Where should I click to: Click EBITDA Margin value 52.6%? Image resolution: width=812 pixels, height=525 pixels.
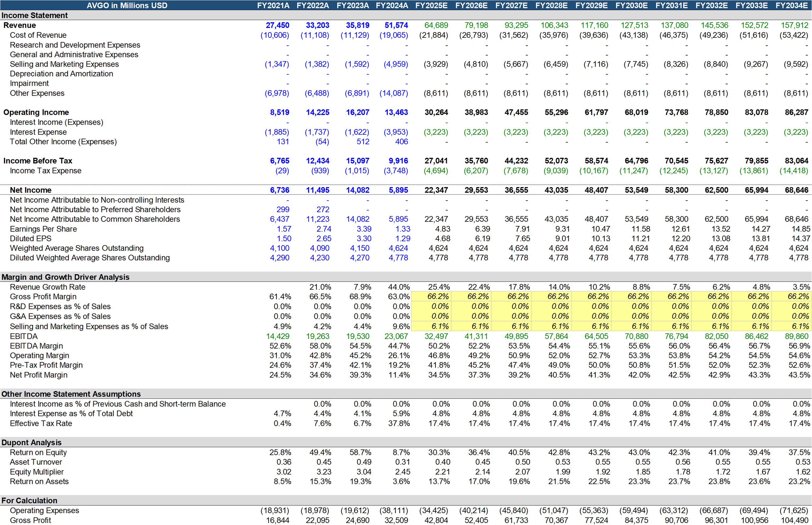pos(280,346)
